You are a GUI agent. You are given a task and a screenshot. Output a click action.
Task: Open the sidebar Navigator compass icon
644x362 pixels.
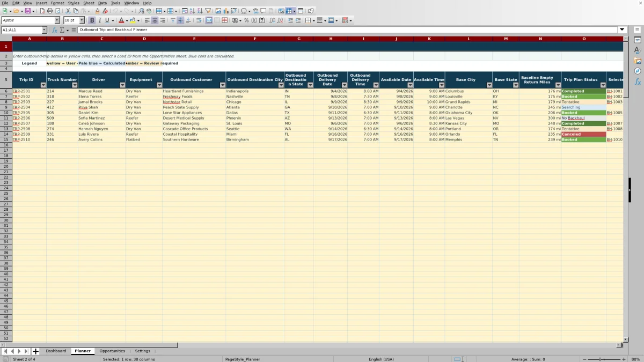click(x=638, y=71)
